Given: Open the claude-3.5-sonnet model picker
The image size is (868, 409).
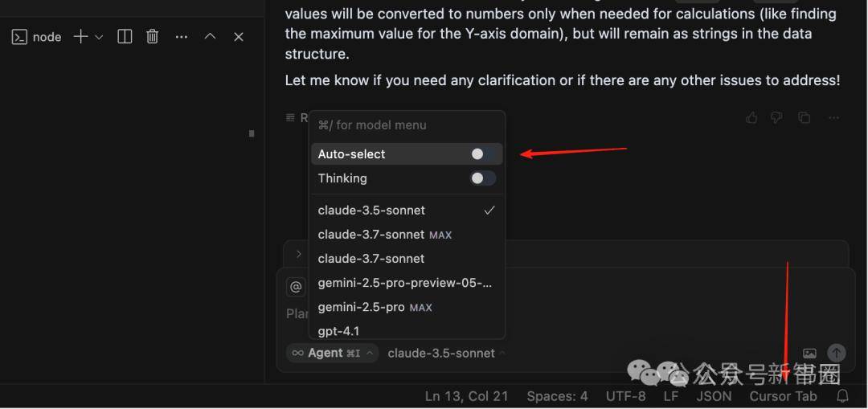Looking at the screenshot, I should point(446,353).
